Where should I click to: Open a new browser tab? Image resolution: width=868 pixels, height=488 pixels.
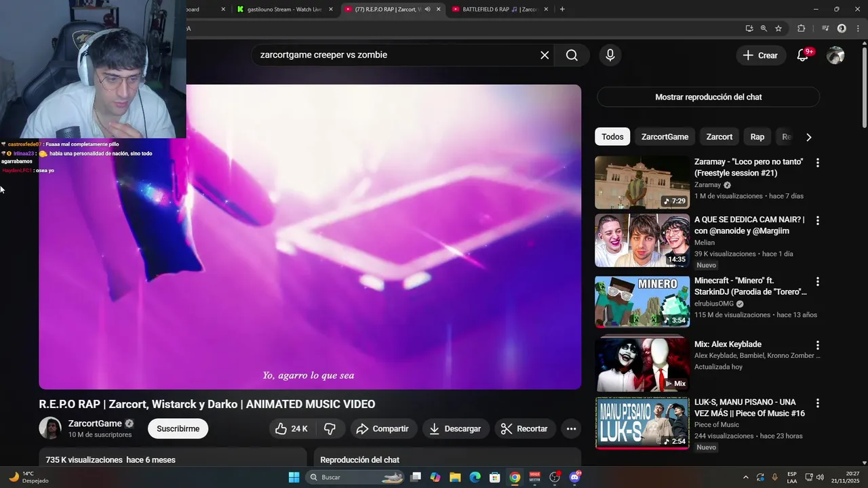click(562, 9)
